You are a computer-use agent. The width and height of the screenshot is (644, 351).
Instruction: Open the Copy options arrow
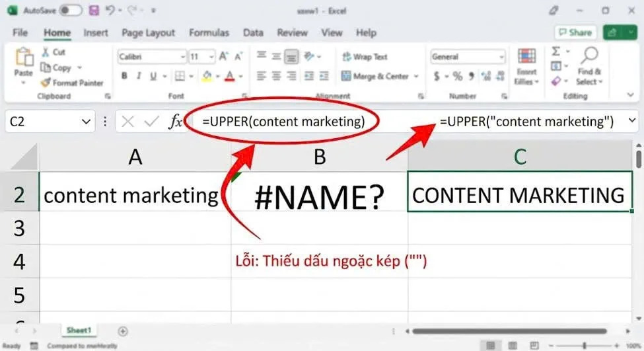[80, 67]
